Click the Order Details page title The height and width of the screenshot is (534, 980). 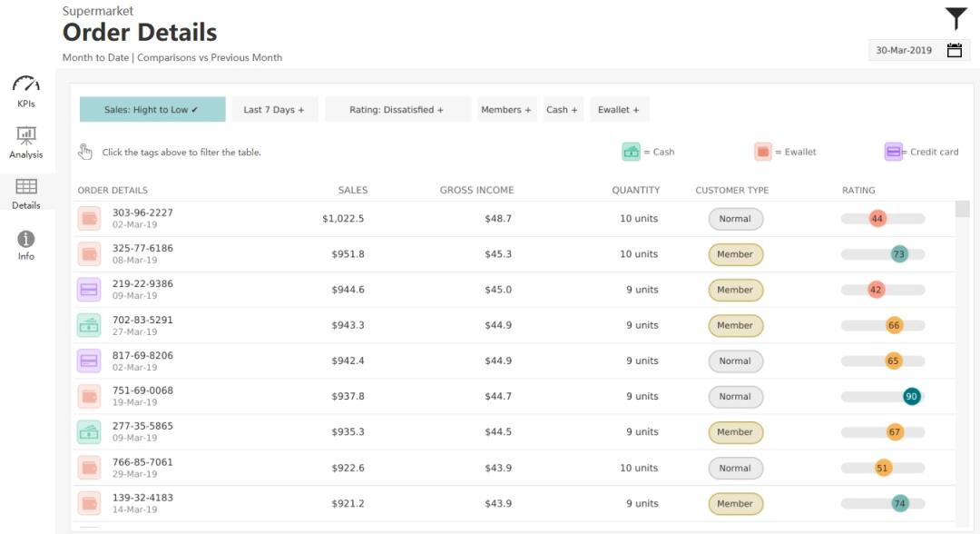tap(140, 33)
